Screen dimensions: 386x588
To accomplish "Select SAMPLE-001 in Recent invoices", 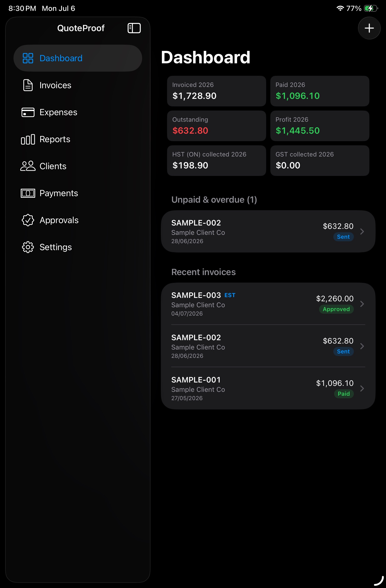I will click(268, 388).
